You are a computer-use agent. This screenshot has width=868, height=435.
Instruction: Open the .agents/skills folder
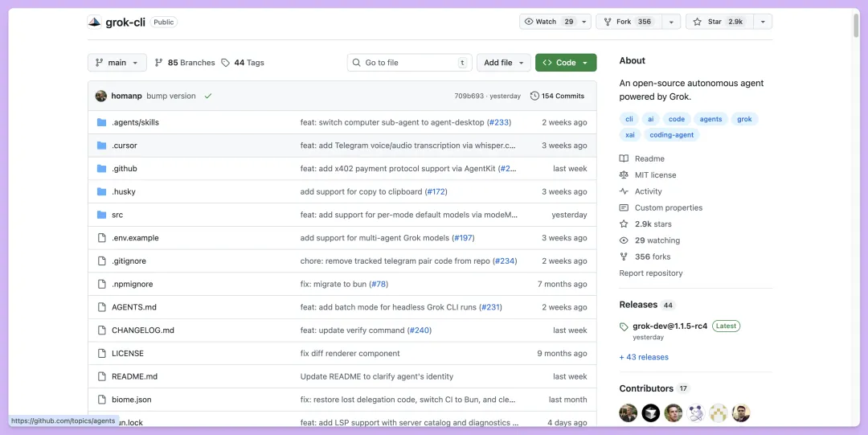pos(135,122)
